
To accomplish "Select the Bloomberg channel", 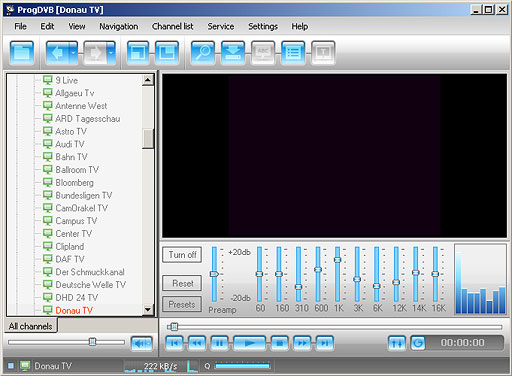I will 74,183.
